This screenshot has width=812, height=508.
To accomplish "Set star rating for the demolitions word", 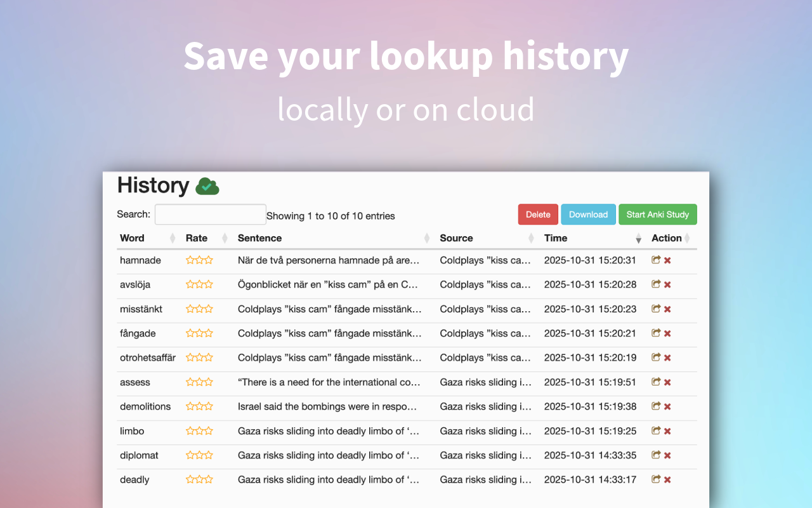I will point(199,406).
